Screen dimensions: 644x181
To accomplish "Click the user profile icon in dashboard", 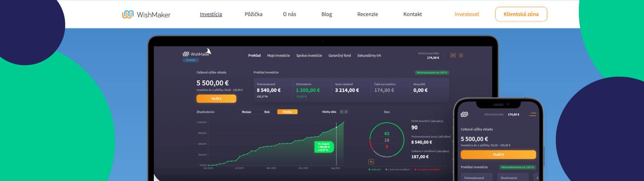I will point(460,55).
